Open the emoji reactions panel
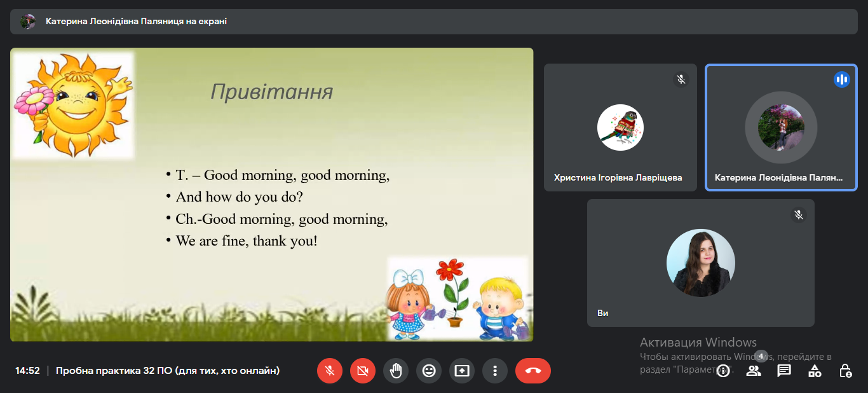868x393 pixels. 429,371
